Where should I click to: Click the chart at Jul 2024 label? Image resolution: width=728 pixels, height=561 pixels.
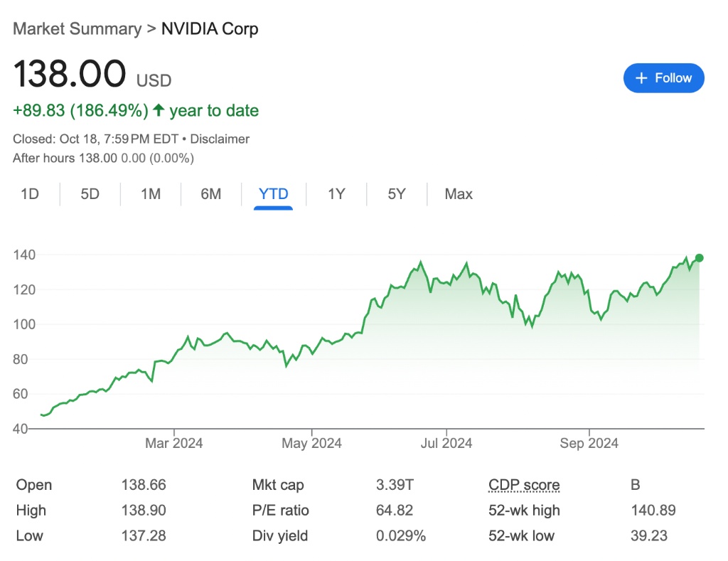click(x=446, y=444)
